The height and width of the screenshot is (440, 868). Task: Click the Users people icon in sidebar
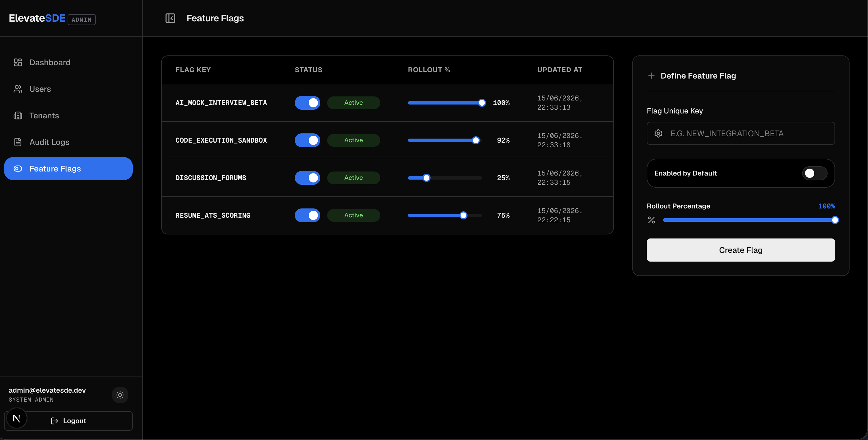(x=18, y=89)
